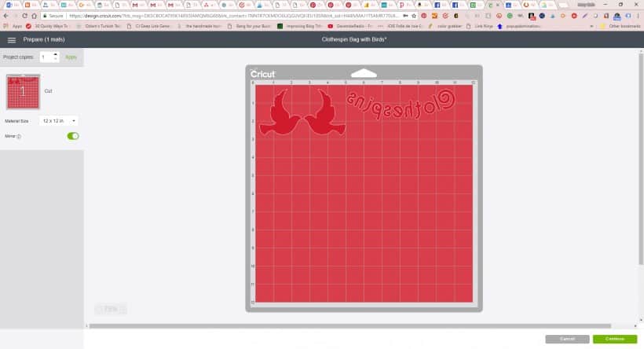Open the Material Size dropdown
This screenshot has width=644, height=349.
(x=59, y=121)
